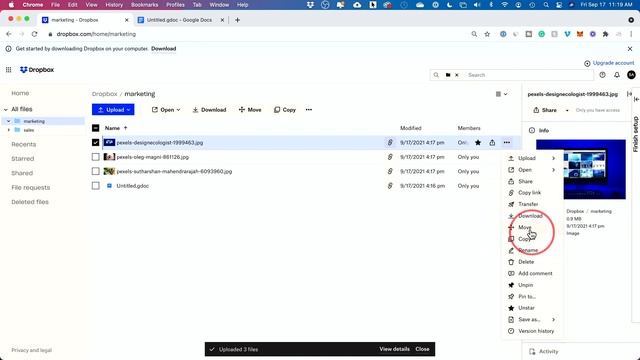Check the Untitled.gdoc checkbox
This screenshot has width=640, height=360.
coord(96,186)
